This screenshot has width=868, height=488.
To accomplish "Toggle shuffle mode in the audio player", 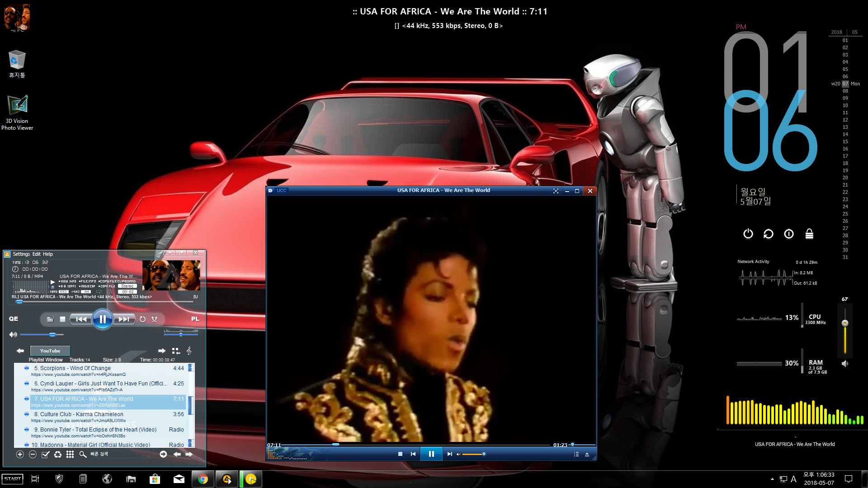I will click(x=155, y=319).
